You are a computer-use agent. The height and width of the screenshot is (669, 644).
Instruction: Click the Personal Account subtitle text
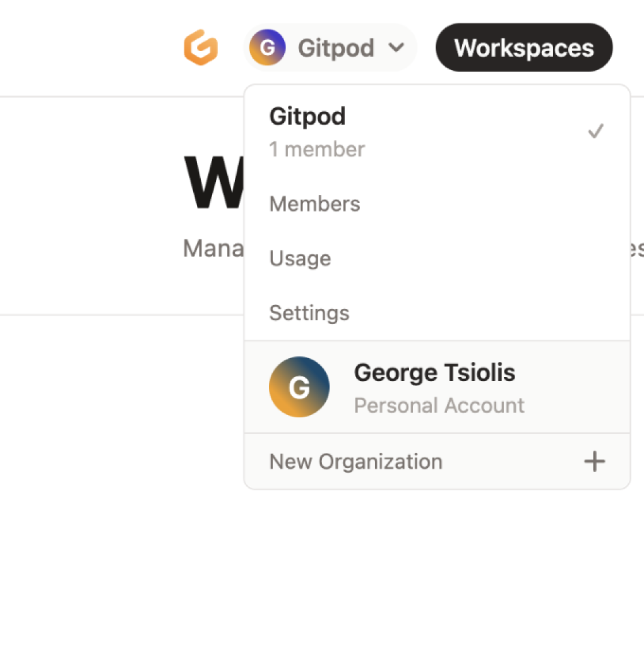pos(439,405)
